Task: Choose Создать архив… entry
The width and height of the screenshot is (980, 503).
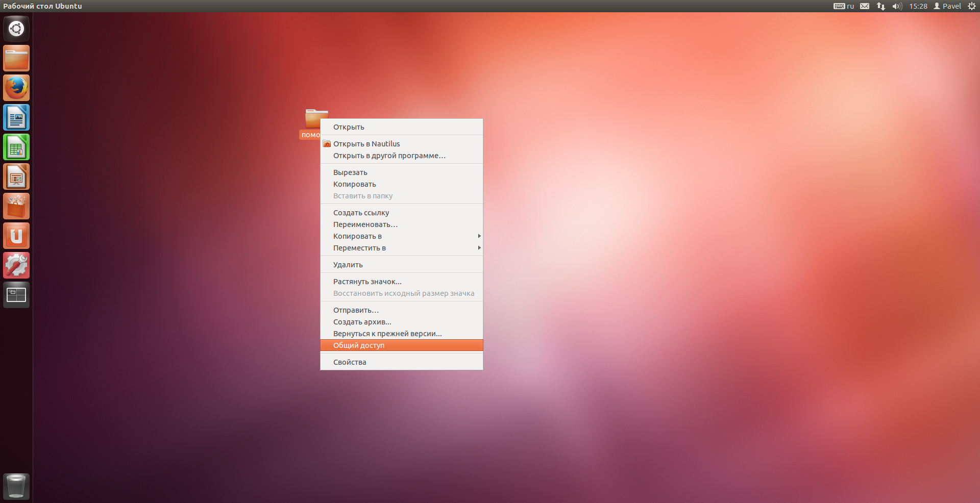Action: tap(402, 322)
